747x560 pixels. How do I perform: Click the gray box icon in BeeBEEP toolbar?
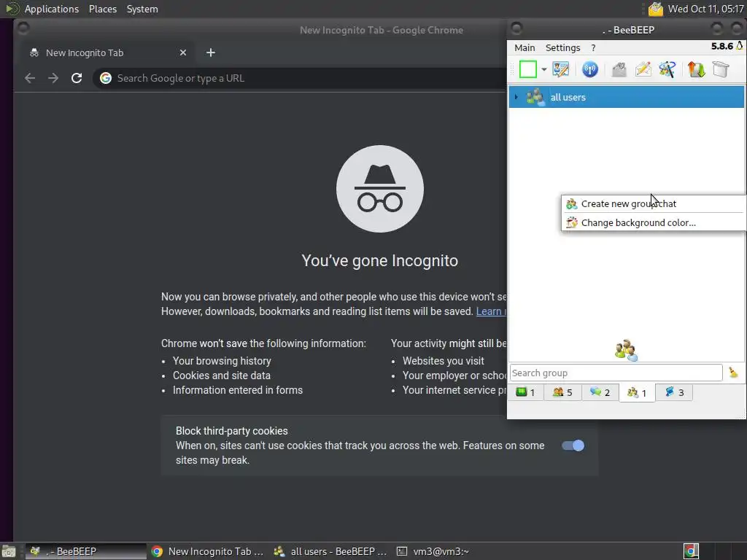pos(721,69)
